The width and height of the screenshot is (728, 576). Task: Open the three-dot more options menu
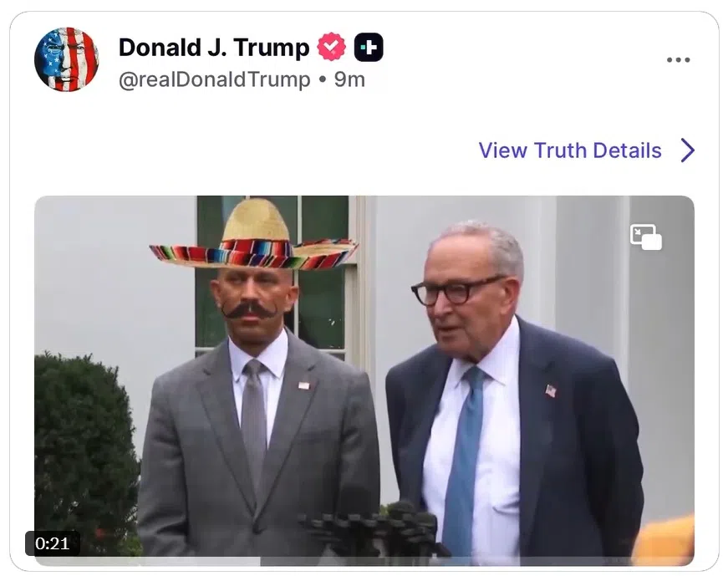678,60
